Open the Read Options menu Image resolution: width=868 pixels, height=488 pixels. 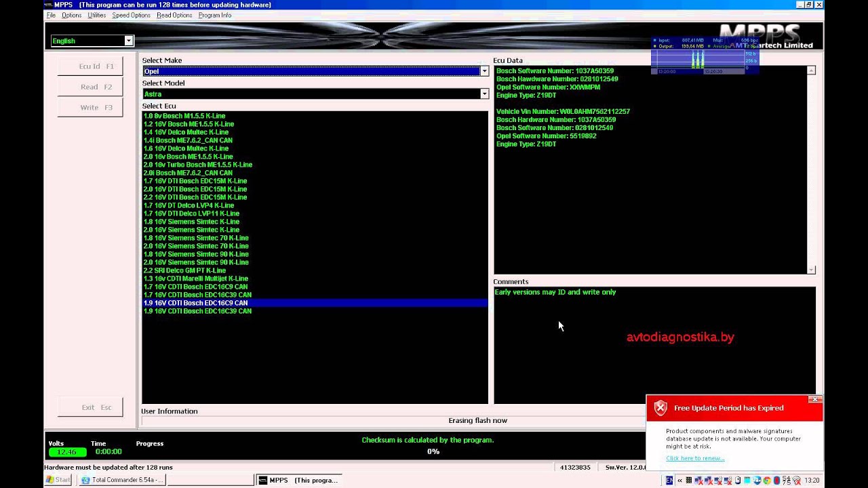tap(174, 15)
